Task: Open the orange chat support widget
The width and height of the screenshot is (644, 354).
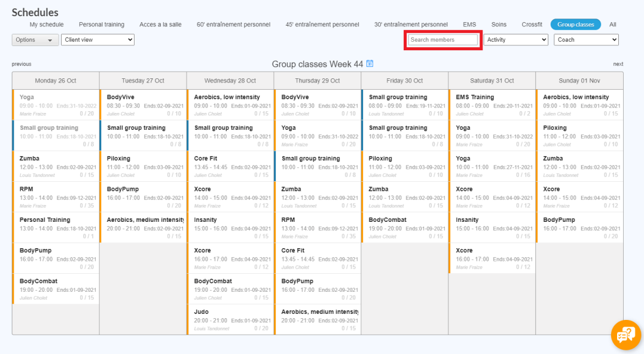Action: 625,335
